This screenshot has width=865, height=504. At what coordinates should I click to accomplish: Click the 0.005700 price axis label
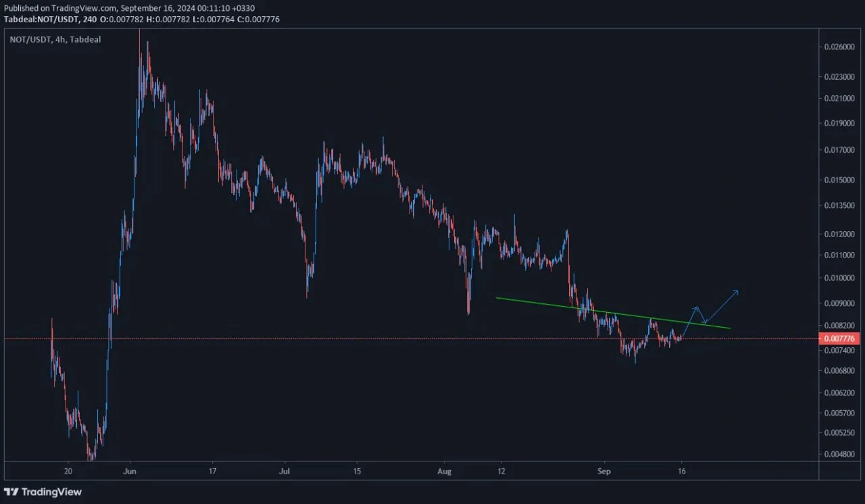click(x=840, y=413)
